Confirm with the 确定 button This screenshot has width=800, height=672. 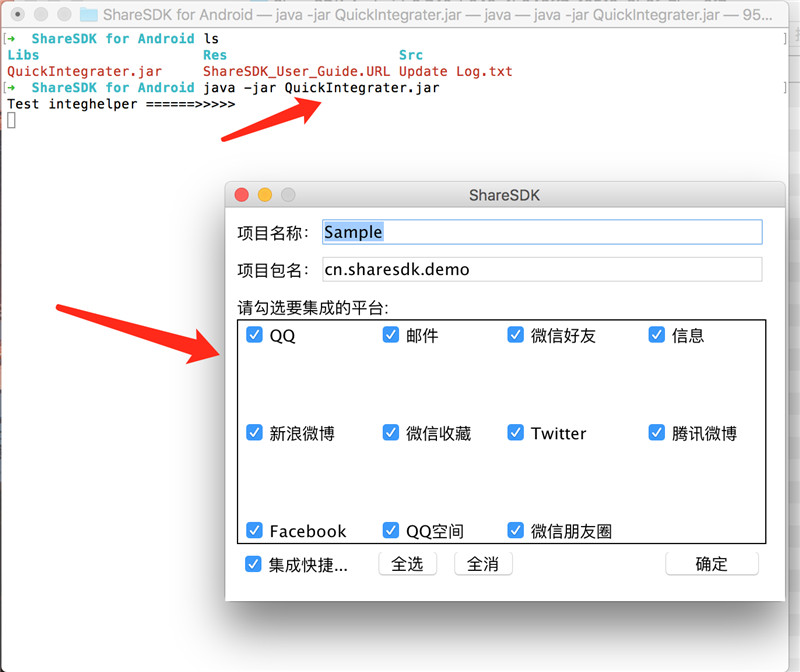(x=712, y=564)
